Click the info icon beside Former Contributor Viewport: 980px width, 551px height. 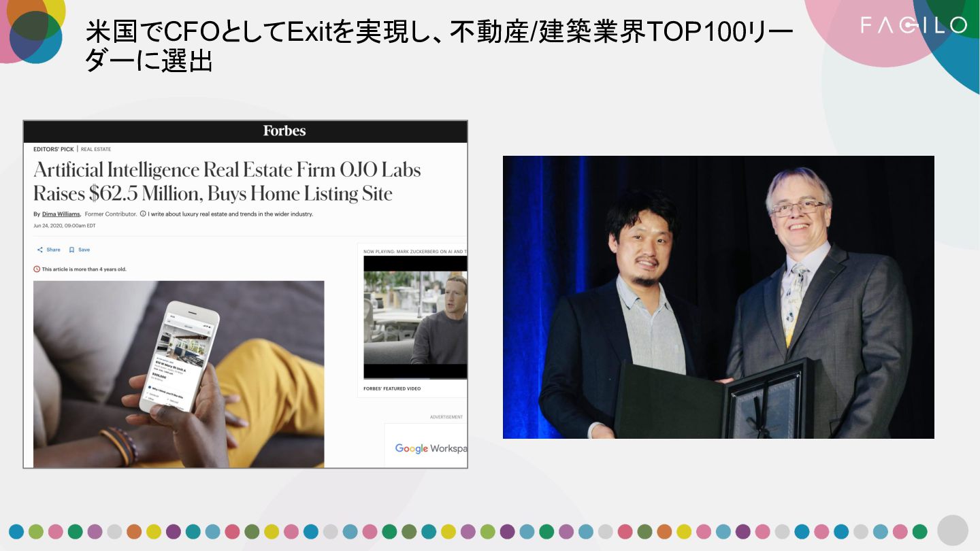click(x=143, y=214)
